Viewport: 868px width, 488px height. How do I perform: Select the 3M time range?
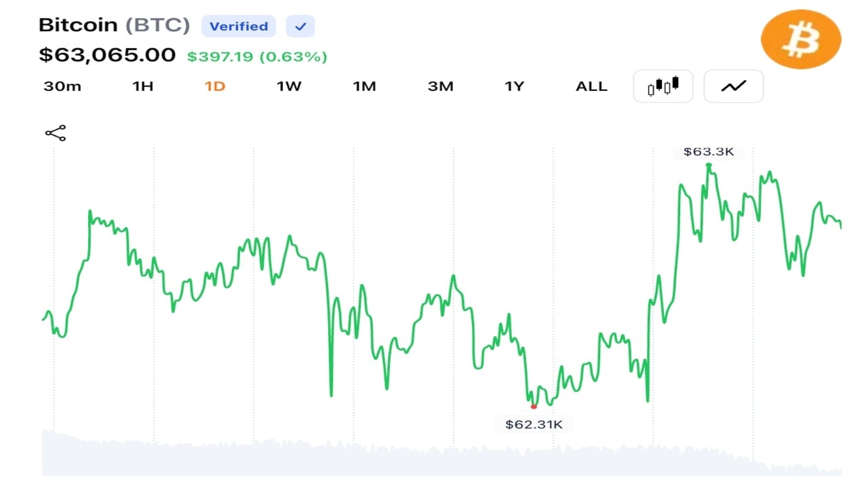tap(440, 86)
